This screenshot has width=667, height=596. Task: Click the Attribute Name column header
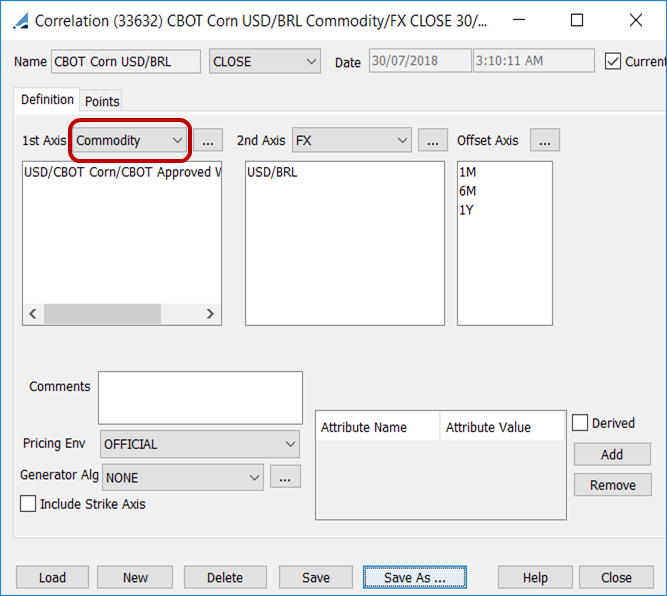tap(378, 427)
